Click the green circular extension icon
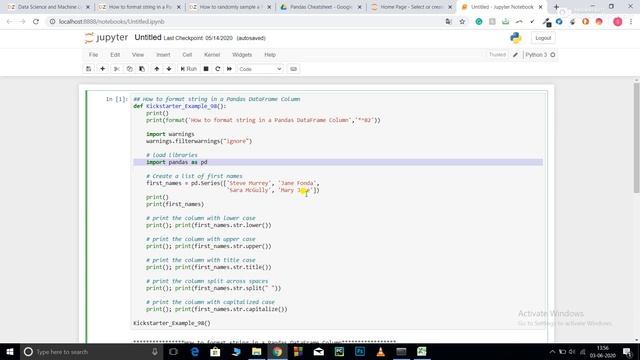This screenshot has width=640, height=360. [479, 22]
